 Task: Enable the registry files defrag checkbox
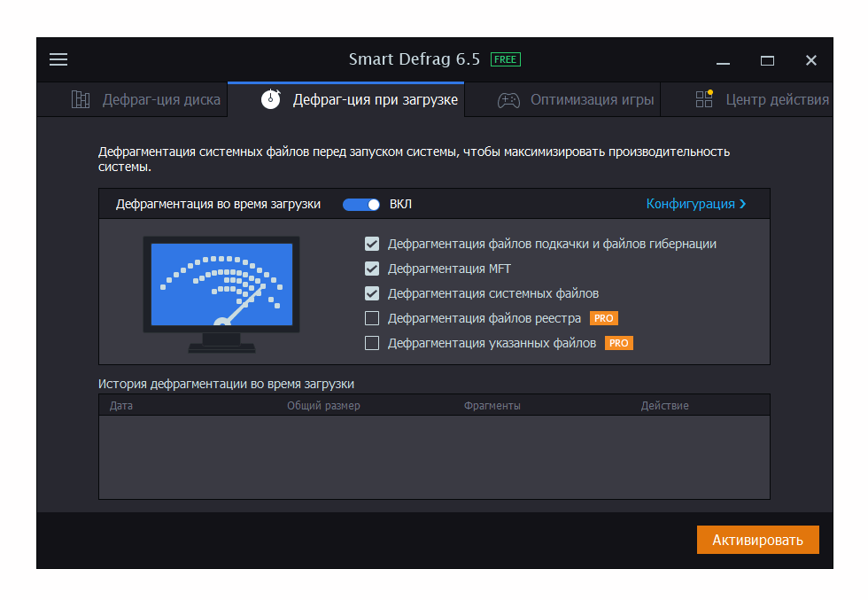372,318
